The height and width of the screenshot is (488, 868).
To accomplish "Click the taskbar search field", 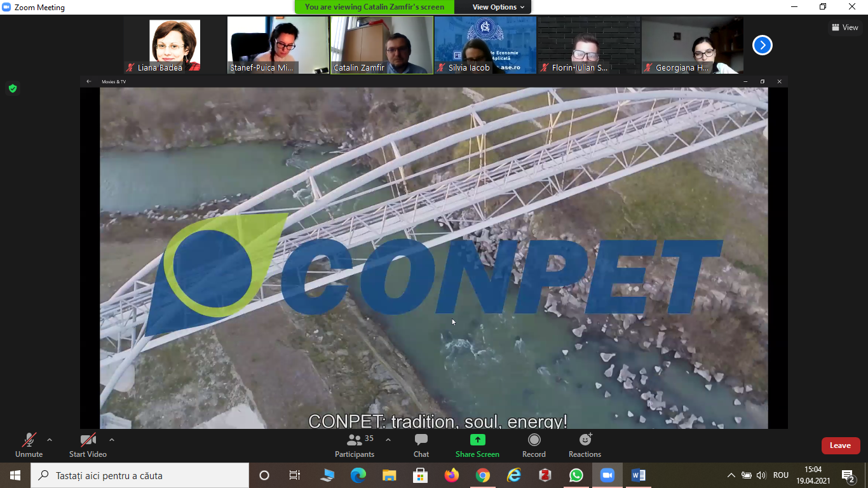I will [140, 475].
